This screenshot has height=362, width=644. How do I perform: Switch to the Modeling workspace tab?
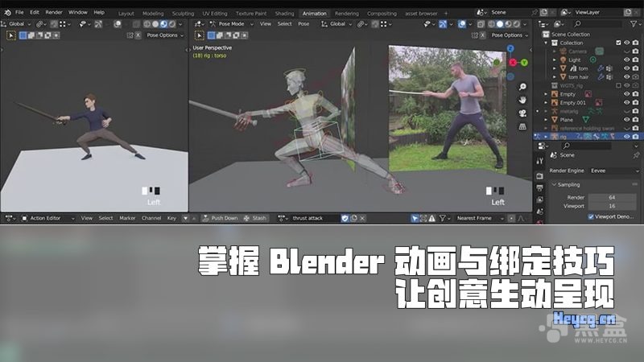point(153,14)
